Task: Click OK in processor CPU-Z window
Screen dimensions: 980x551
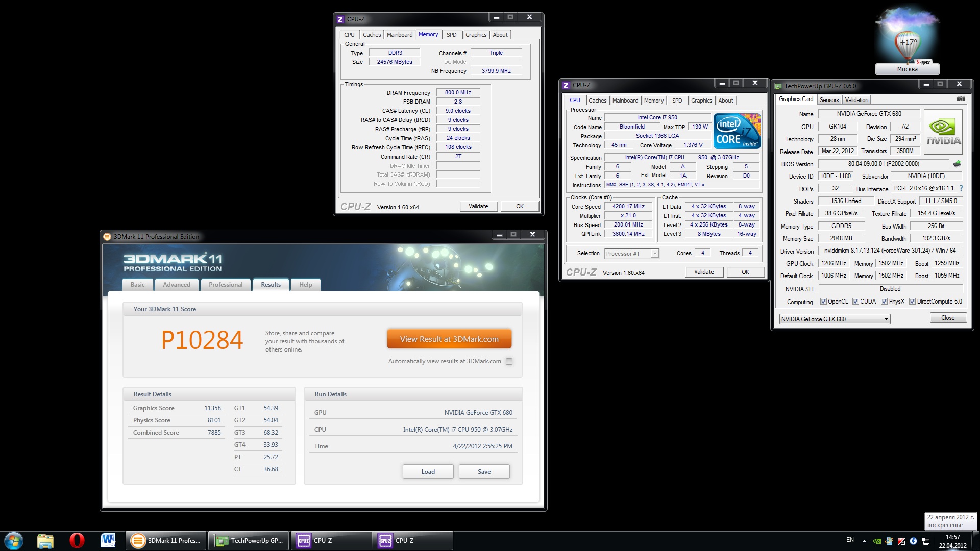Action: coord(745,272)
